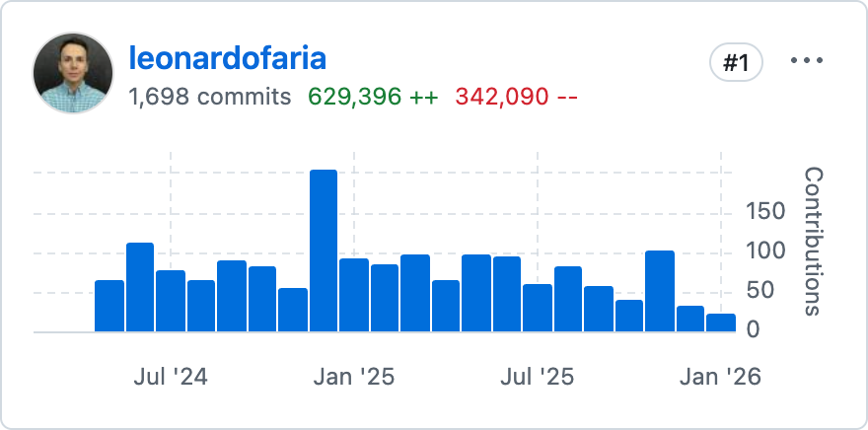Click leonardofaria's profile avatar

[x=74, y=73]
